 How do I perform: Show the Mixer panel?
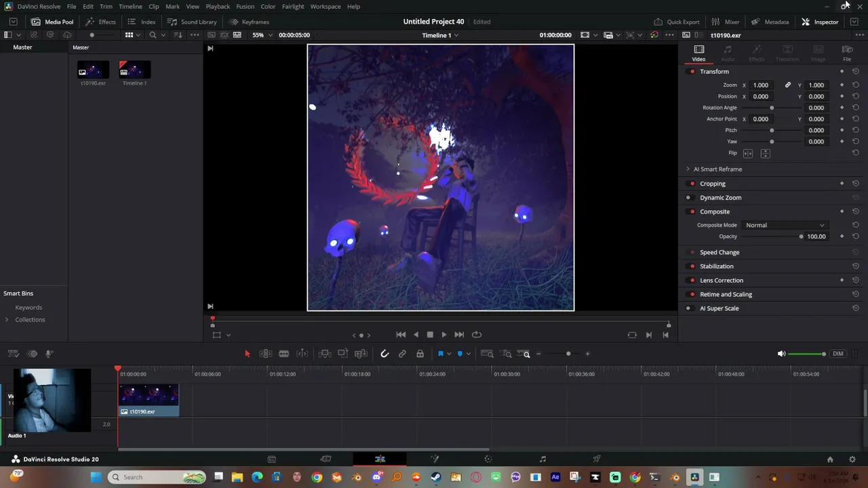pyautogui.click(x=726, y=22)
